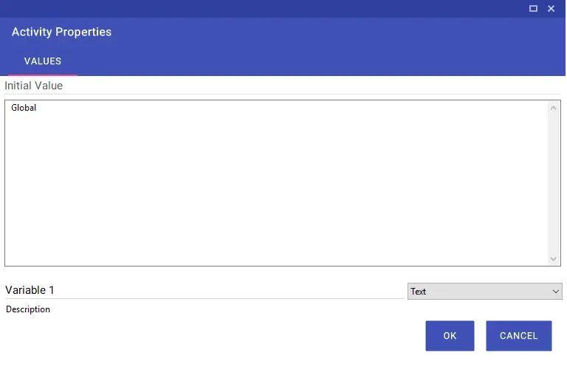Close the Activity Properties dialog
The height and width of the screenshot is (392, 567).
(x=551, y=8)
